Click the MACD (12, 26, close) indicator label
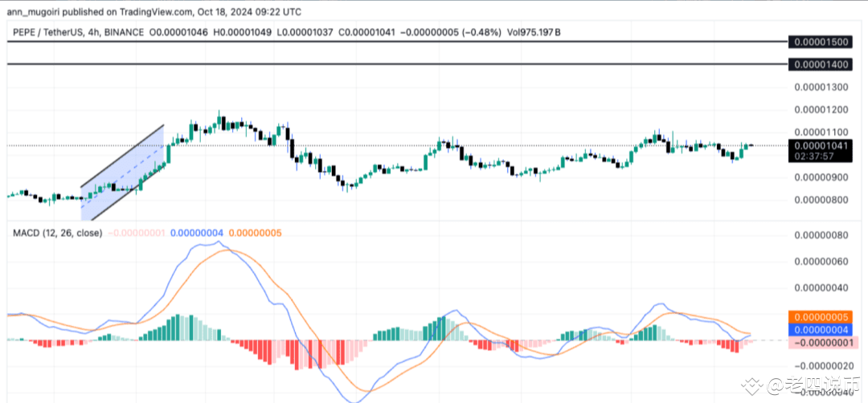868x403 pixels. coord(58,234)
